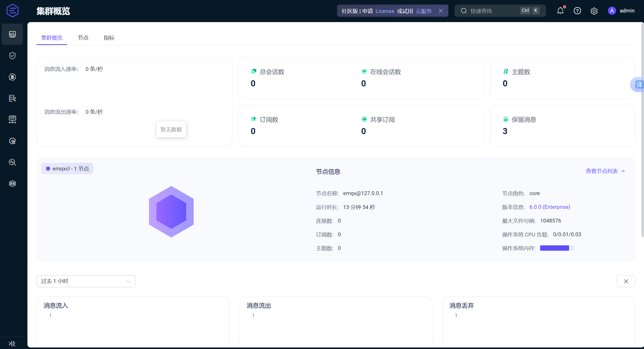644x349 pixels.
Task: Open the dashboard monitoring sidebar icon
Action: tap(12, 34)
